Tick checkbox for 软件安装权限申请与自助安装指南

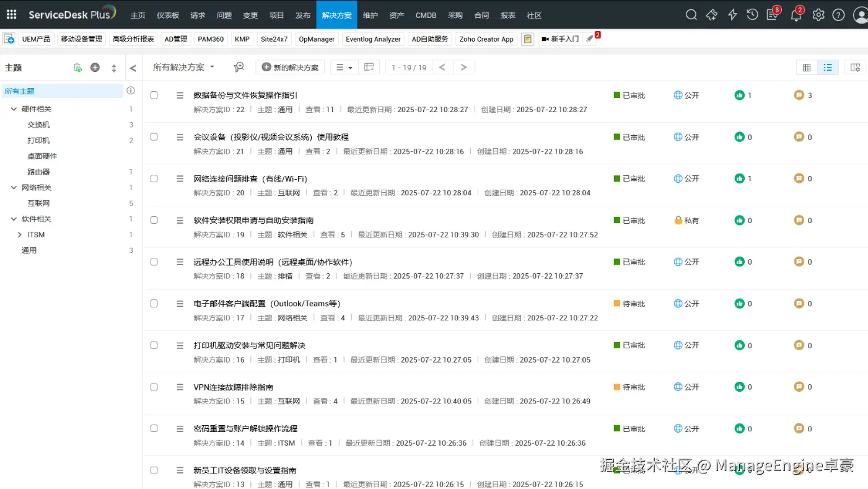pyautogui.click(x=154, y=220)
